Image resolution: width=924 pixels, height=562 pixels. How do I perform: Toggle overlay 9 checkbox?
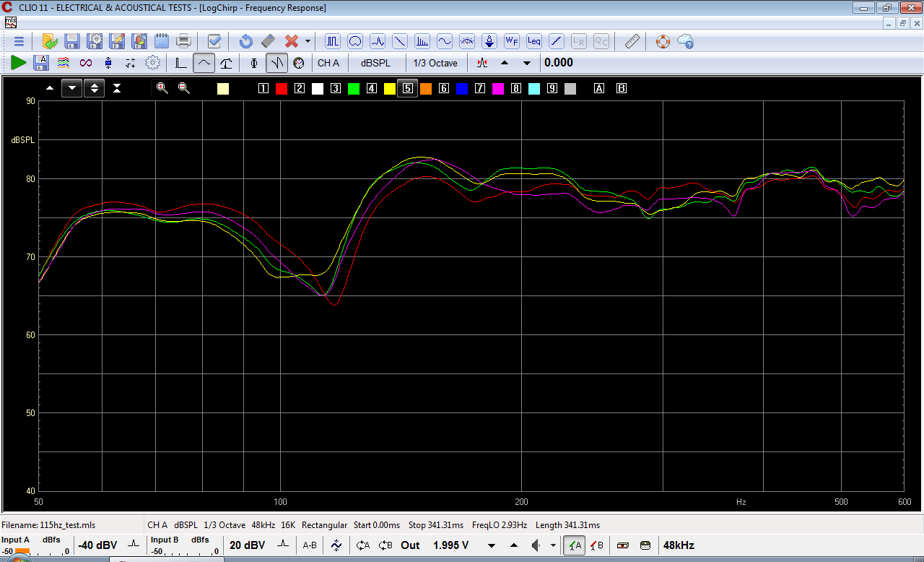[x=552, y=88]
